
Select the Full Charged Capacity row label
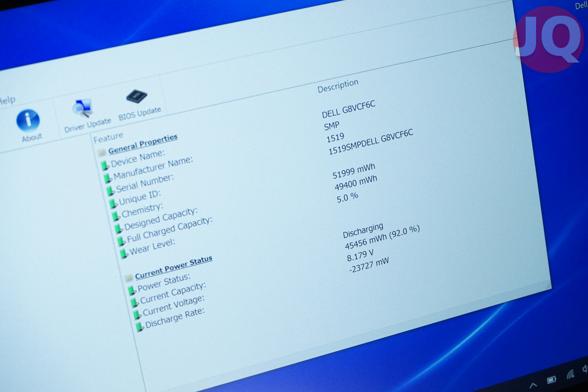pyautogui.click(x=170, y=229)
